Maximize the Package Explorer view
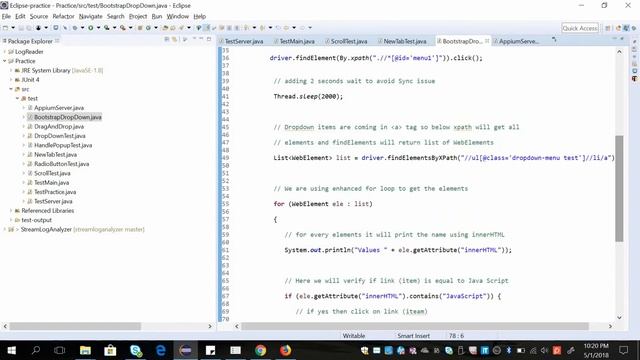640x360 pixels. pyautogui.click(x=209, y=39)
